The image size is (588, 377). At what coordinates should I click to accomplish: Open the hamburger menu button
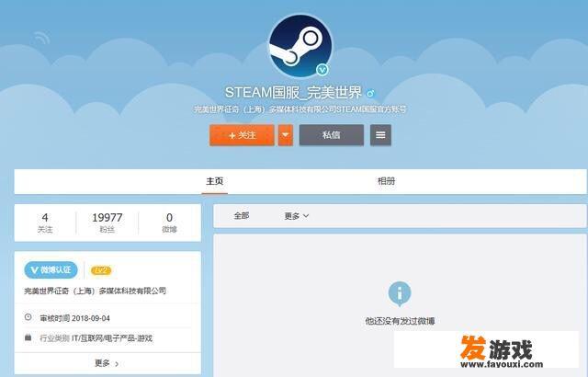380,135
